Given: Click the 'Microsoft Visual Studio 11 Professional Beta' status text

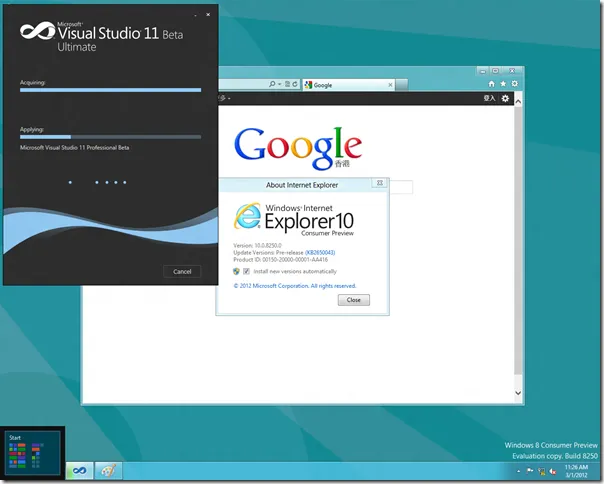Looking at the screenshot, I should click(74, 148).
